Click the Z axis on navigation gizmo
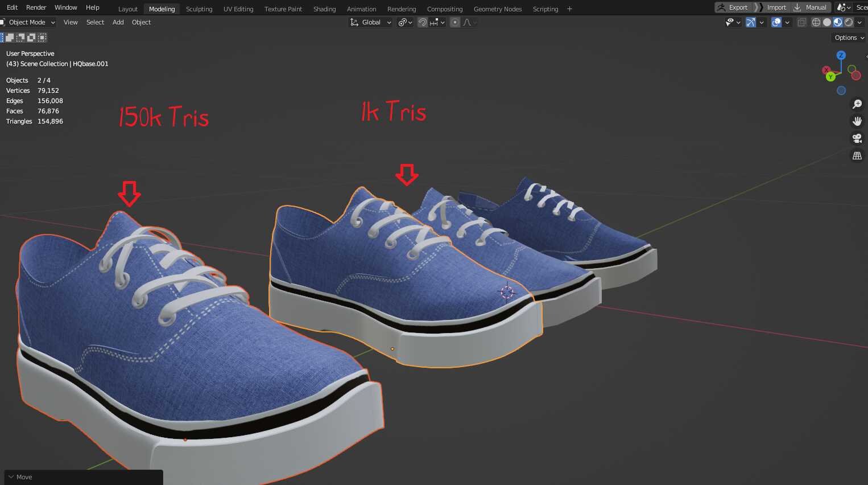The image size is (868, 485). pos(841,55)
